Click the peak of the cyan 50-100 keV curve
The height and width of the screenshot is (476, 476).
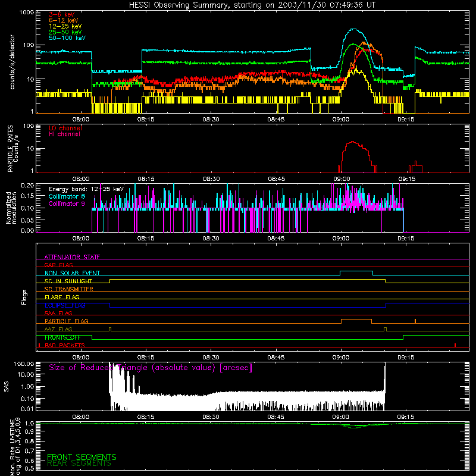[353, 29]
